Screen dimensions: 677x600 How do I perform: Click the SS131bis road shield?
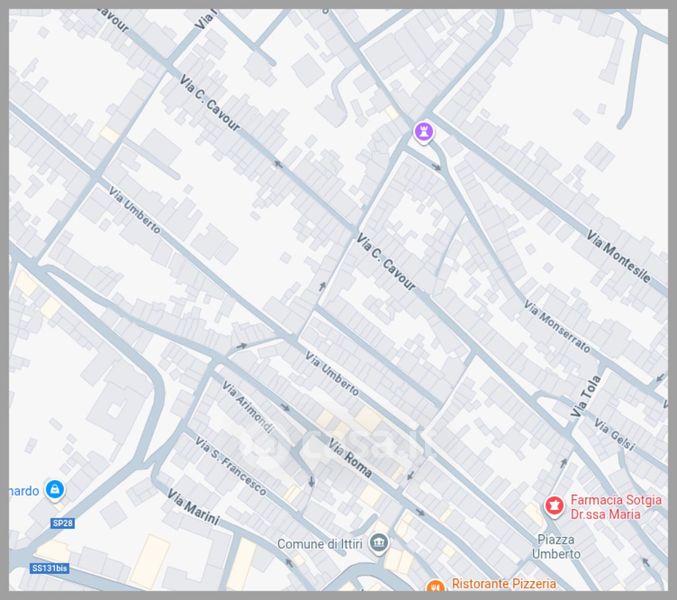tap(50, 568)
